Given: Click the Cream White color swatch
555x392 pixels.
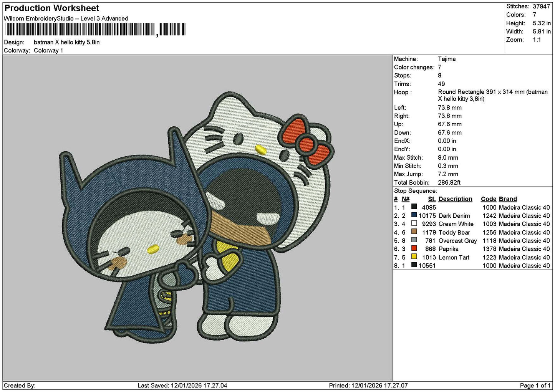Looking at the screenshot, I should (x=414, y=223).
